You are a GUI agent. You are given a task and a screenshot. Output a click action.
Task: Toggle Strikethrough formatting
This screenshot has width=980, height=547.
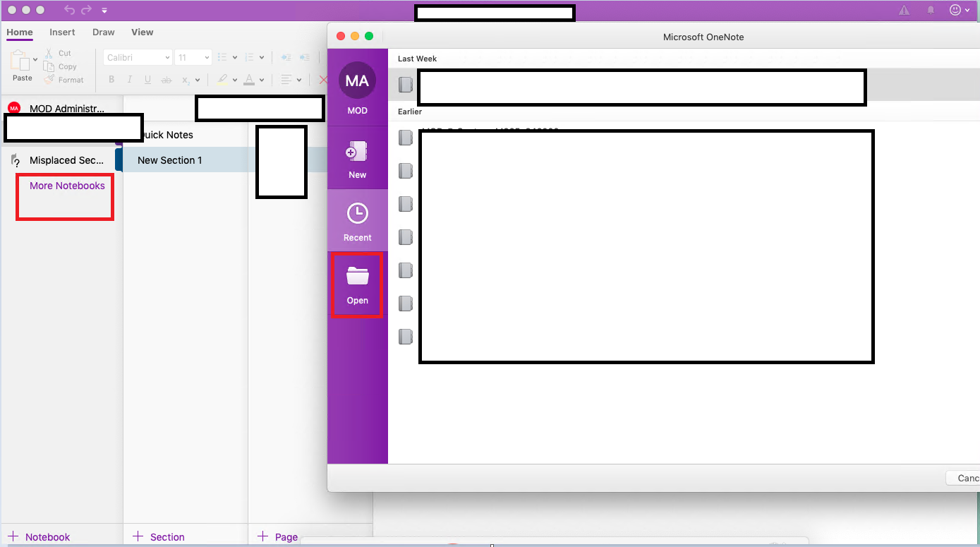point(167,80)
